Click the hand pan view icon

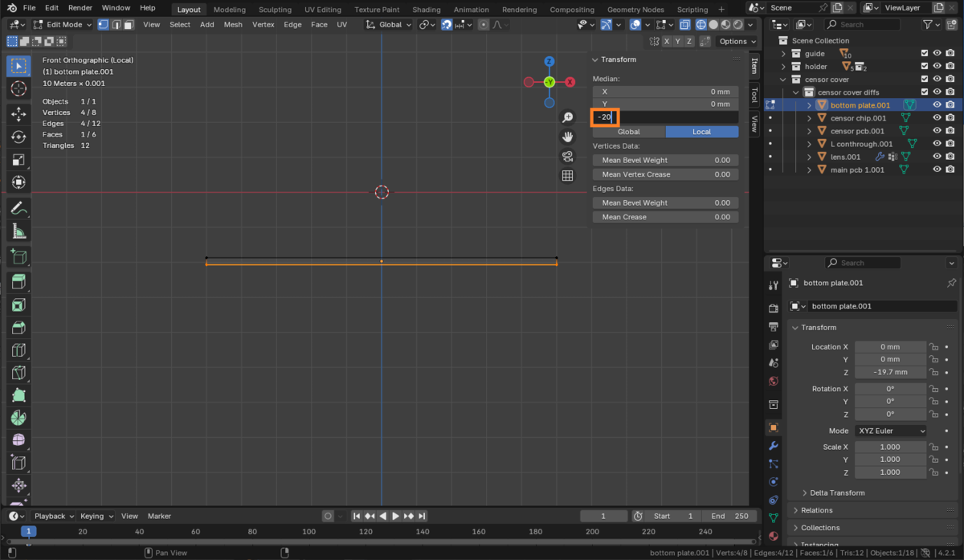tap(568, 137)
